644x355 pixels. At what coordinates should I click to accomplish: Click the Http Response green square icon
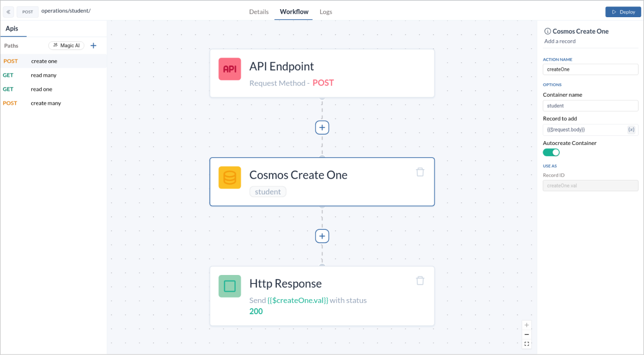230,286
